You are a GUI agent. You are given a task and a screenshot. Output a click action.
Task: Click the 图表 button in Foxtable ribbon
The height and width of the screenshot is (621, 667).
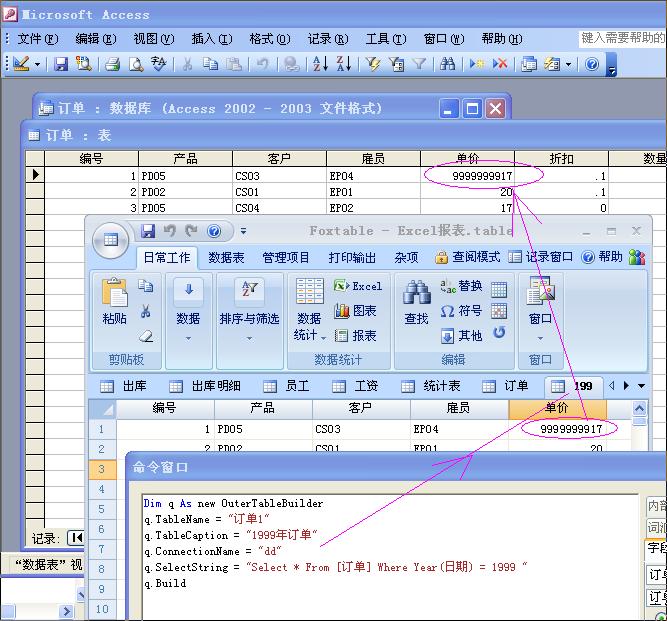[355, 311]
